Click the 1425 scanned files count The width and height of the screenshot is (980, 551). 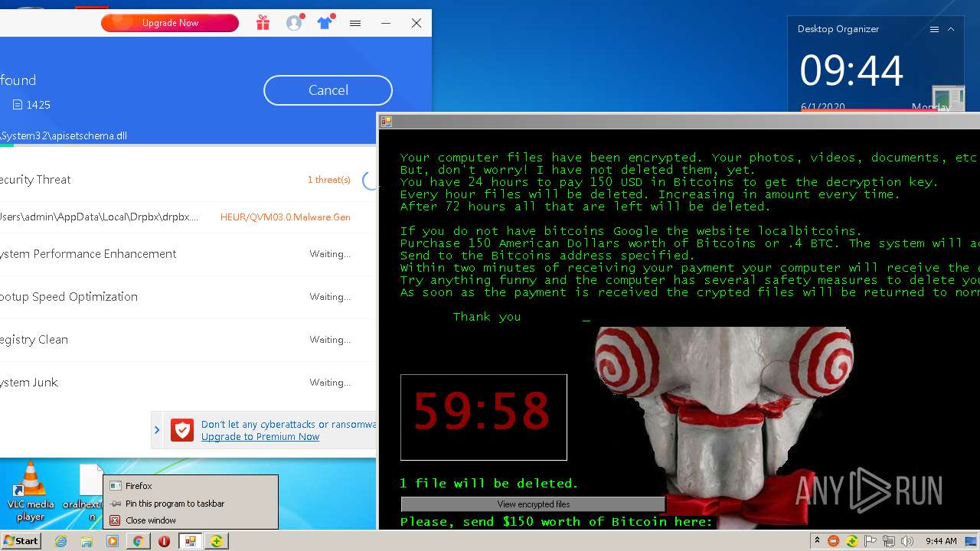[x=38, y=105]
